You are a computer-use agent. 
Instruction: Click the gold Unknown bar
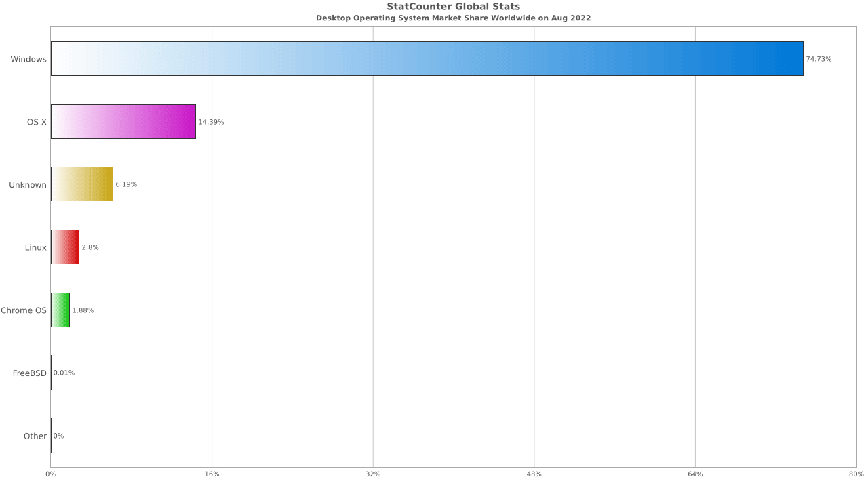click(x=82, y=184)
